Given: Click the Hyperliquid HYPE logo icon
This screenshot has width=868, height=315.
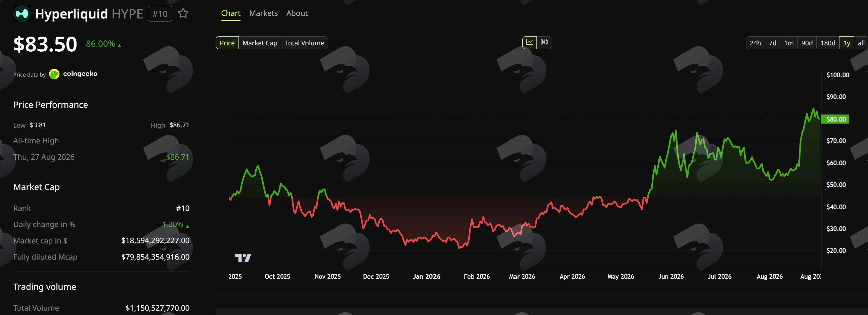Looking at the screenshot, I should pos(22,13).
